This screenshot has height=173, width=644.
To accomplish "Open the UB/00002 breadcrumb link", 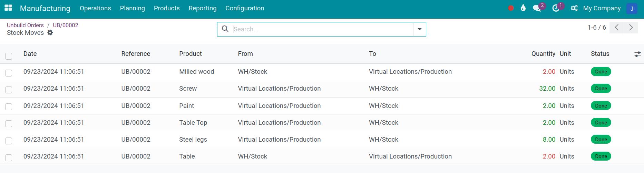I will (x=66, y=25).
